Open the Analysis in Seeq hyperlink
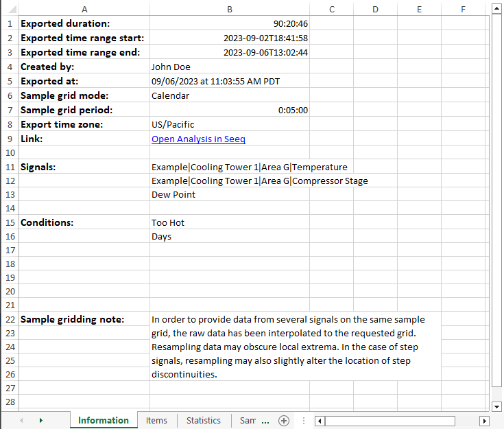 click(198, 139)
